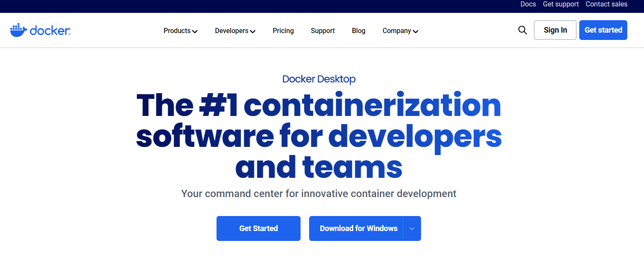Open the Products menu
The width and height of the screenshot is (644, 277).
(181, 31)
